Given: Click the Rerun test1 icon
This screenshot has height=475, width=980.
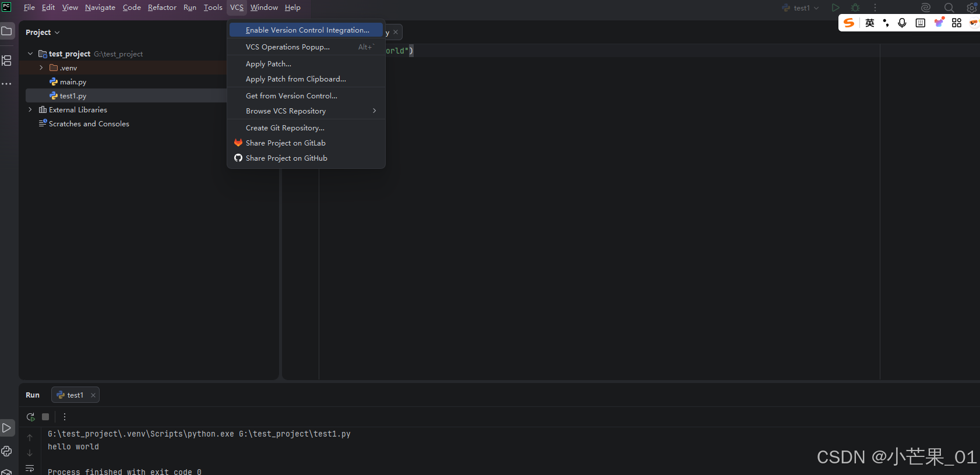Looking at the screenshot, I should pyautogui.click(x=30, y=417).
